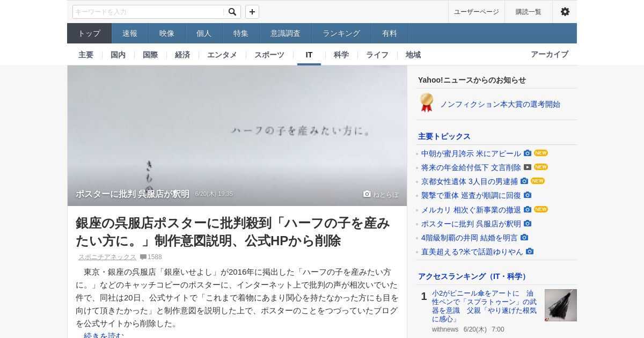Open 襲撃で重体 巡査が順調に回復 headline
The width and height of the screenshot is (644, 338).
click(x=471, y=195)
